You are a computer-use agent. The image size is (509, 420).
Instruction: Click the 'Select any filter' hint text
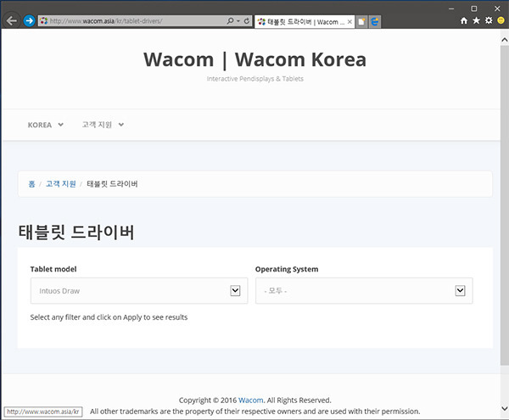click(x=109, y=317)
